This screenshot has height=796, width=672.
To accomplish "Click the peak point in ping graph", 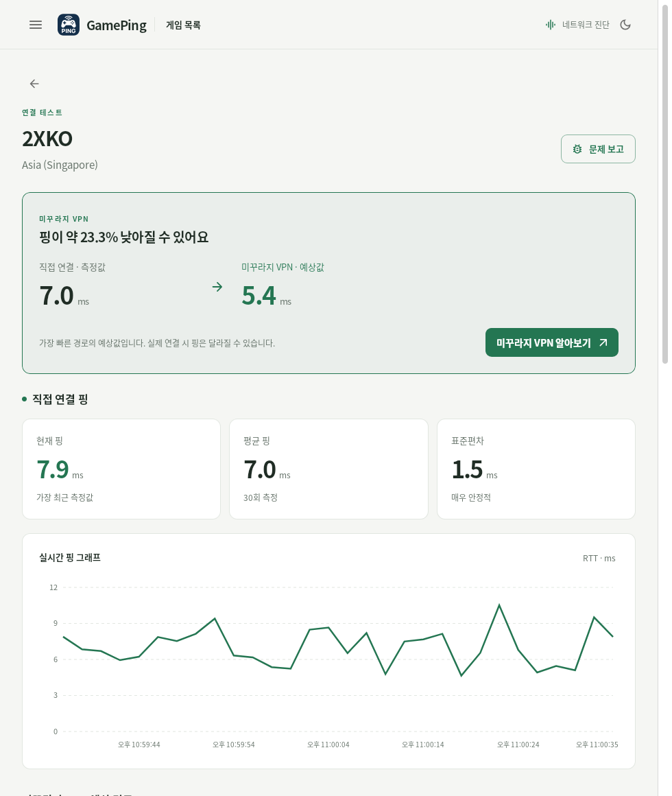I will pyautogui.click(x=499, y=605).
